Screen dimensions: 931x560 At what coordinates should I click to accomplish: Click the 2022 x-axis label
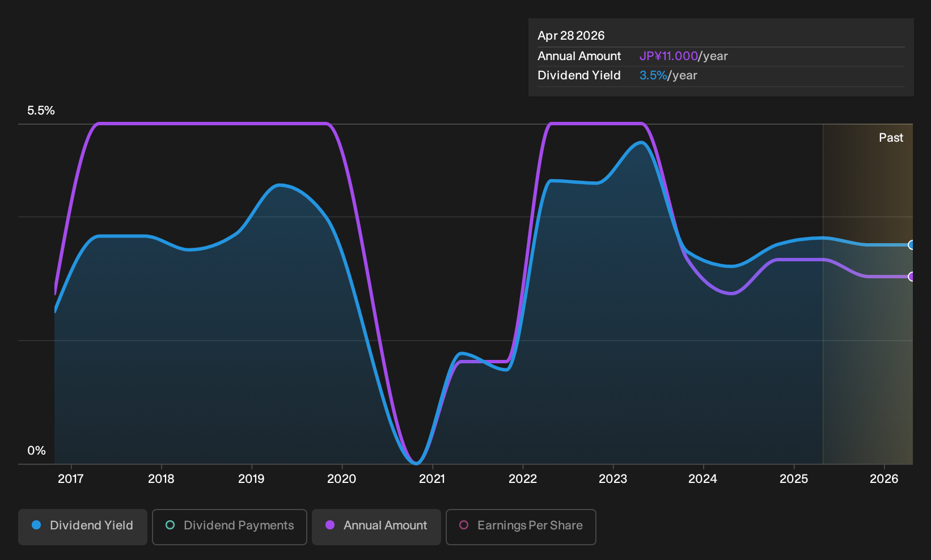(x=523, y=479)
